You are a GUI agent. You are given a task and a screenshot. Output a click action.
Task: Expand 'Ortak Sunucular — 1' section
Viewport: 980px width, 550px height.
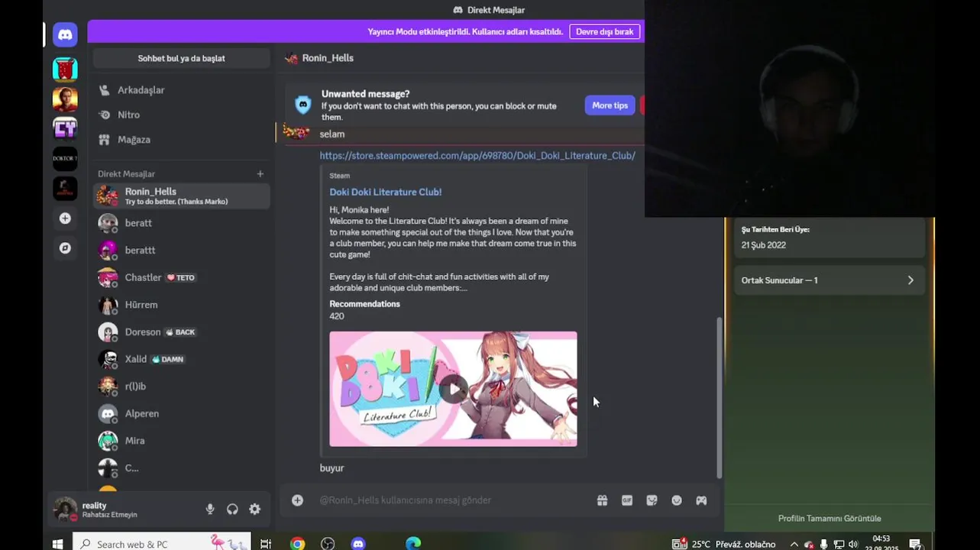coord(829,280)
